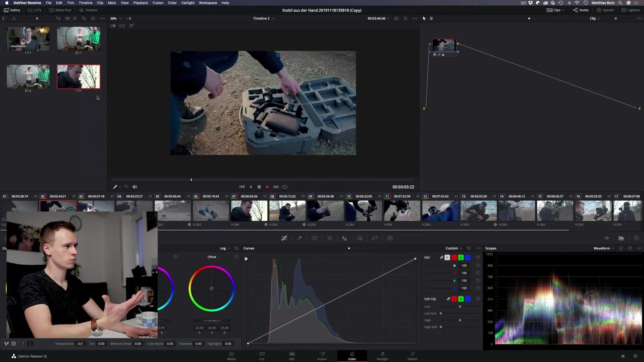
Task: Open the Workspace menu
Action: coord(208,3)
